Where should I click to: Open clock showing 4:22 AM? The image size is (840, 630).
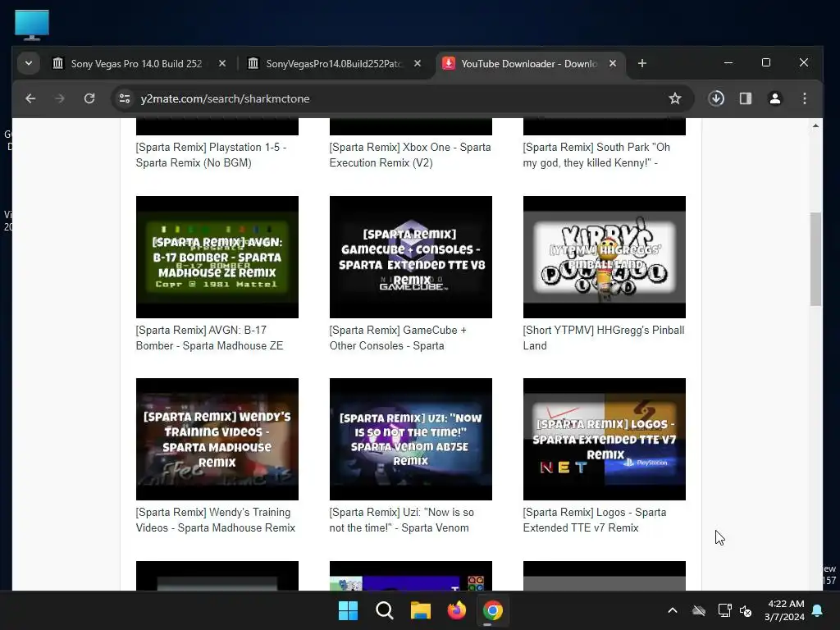[784, 610]
